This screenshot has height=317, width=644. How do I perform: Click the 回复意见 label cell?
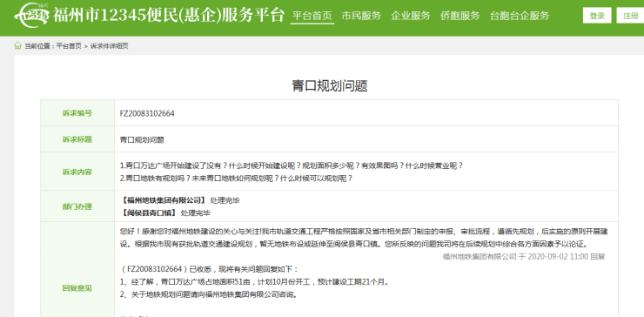[x=77, y=287]
